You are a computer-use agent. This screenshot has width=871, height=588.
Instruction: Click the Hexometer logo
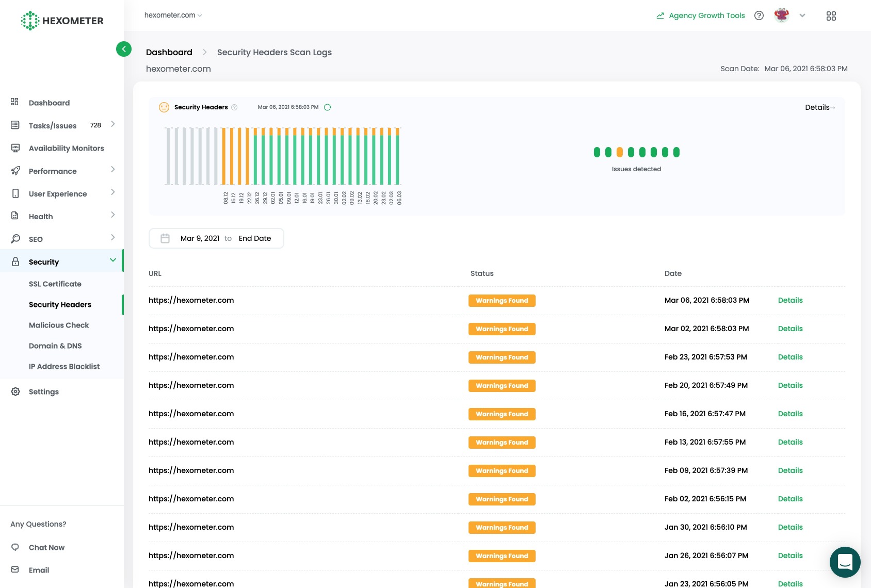[x=62, y=21]
